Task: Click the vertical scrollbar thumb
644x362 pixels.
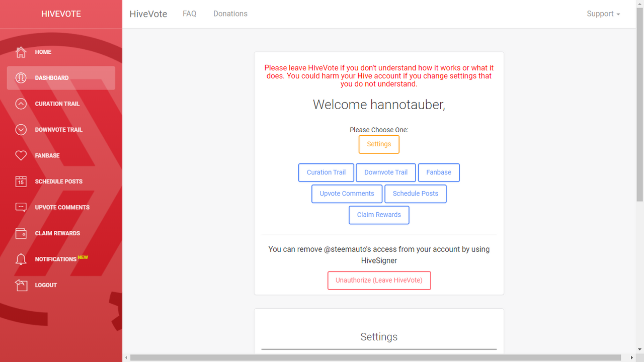Action: pos(640,104)
